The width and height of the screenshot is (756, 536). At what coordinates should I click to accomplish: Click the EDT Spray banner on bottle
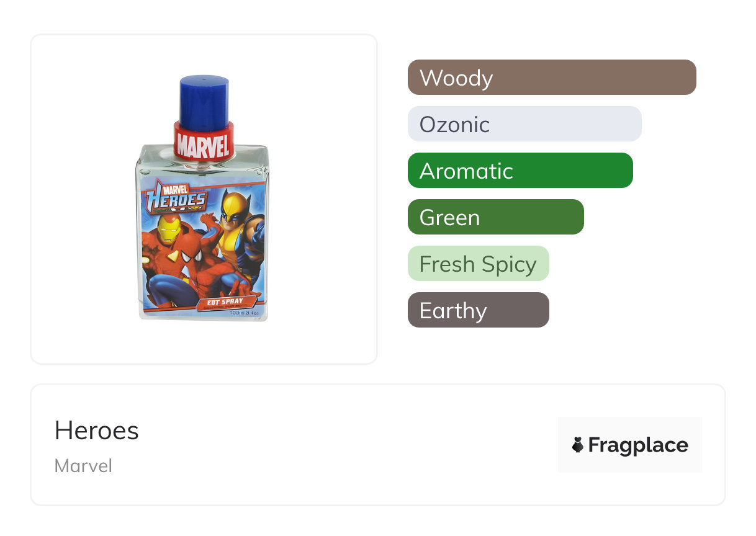tap(225, 303)
